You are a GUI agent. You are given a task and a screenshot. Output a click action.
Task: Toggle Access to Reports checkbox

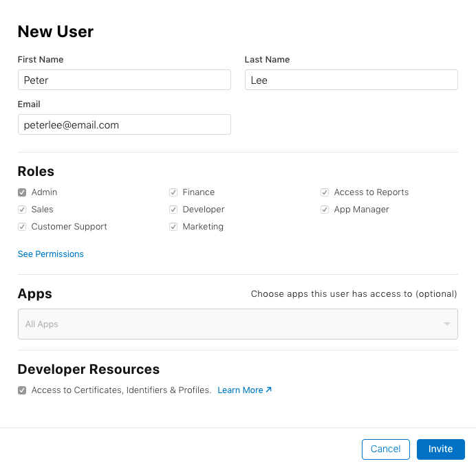(x=325, y=192)
